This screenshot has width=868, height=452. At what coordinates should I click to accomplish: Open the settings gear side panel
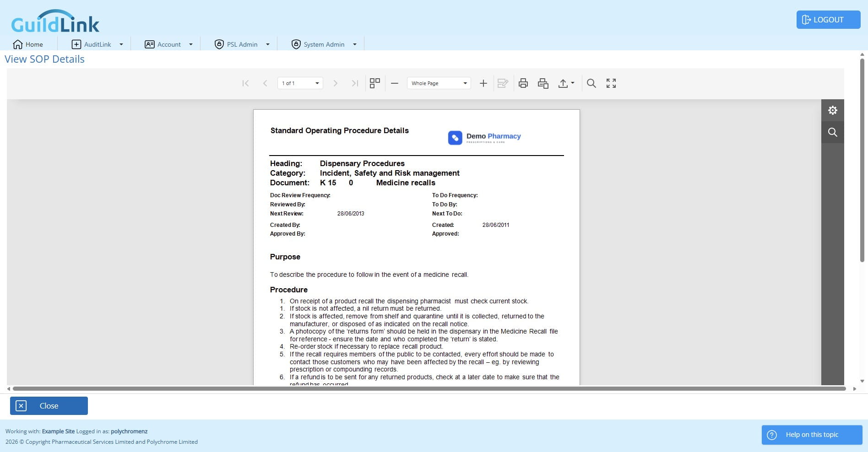click(x=833, y=110)
